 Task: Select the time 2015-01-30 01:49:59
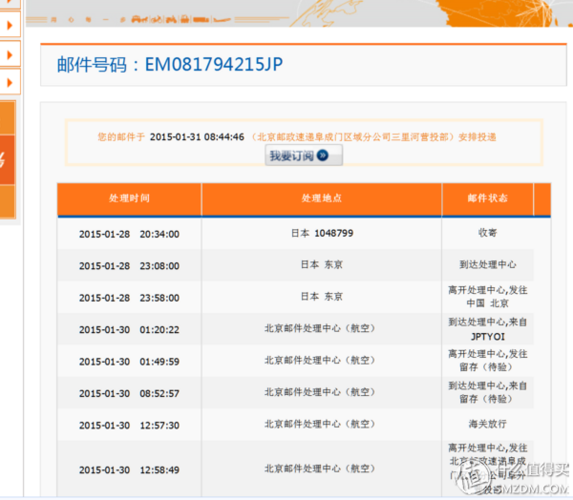pyautogui.click(x=129, y=362)
